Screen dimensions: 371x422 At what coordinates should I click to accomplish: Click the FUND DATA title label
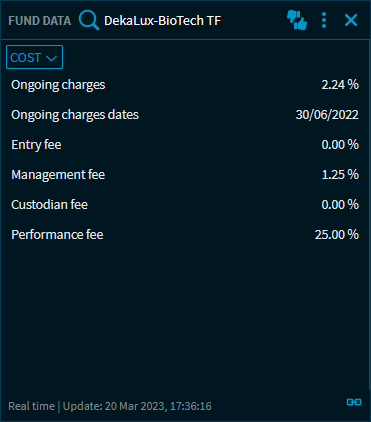pos(40,21)
